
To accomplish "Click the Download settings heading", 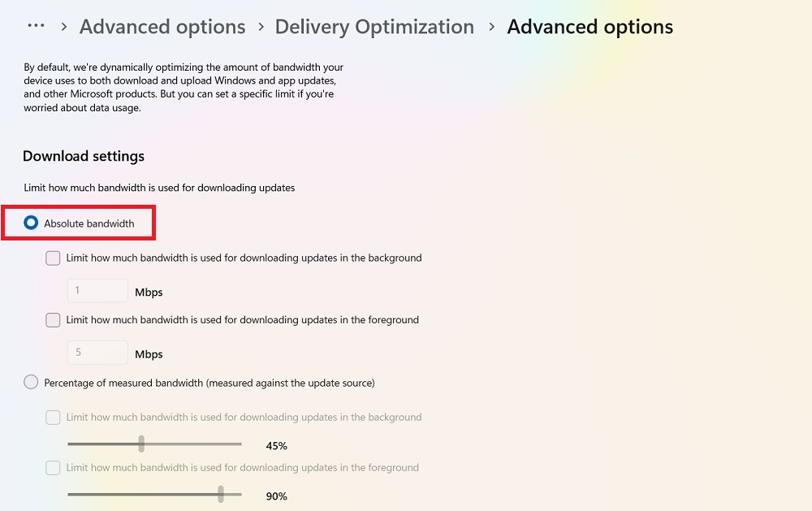I will (x=83, y=156).
